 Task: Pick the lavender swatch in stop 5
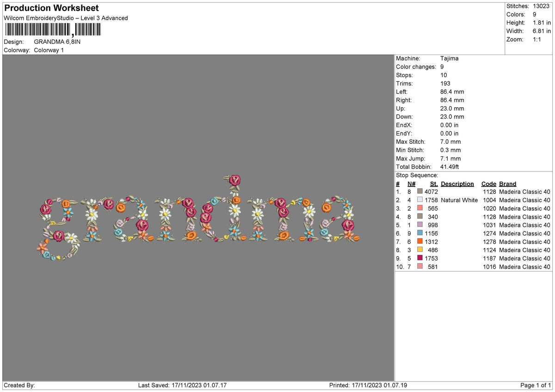(420, 225)
